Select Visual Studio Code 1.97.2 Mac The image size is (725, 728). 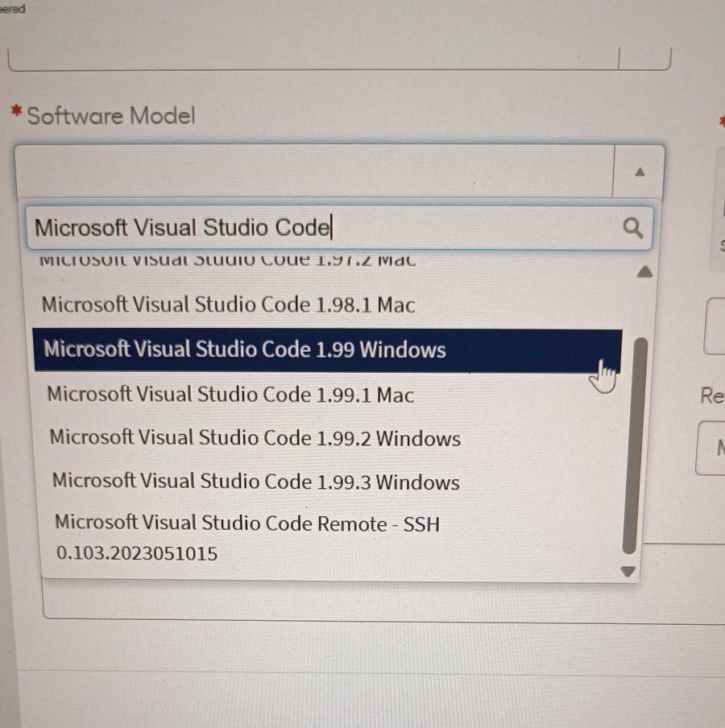(x=228, y=262)
